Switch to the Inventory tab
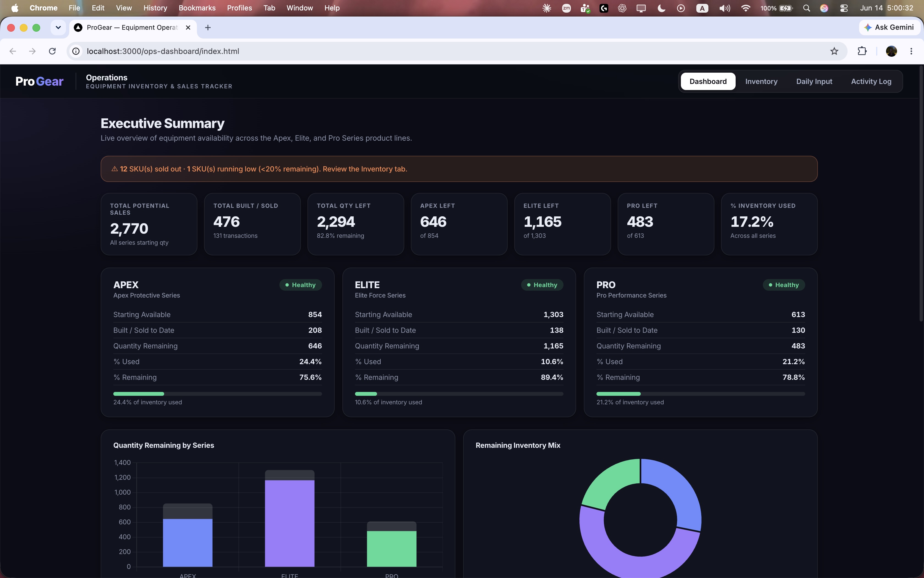The width and height of the screenshot is (924, 578). pyautogui.click(x=761, y=81)
